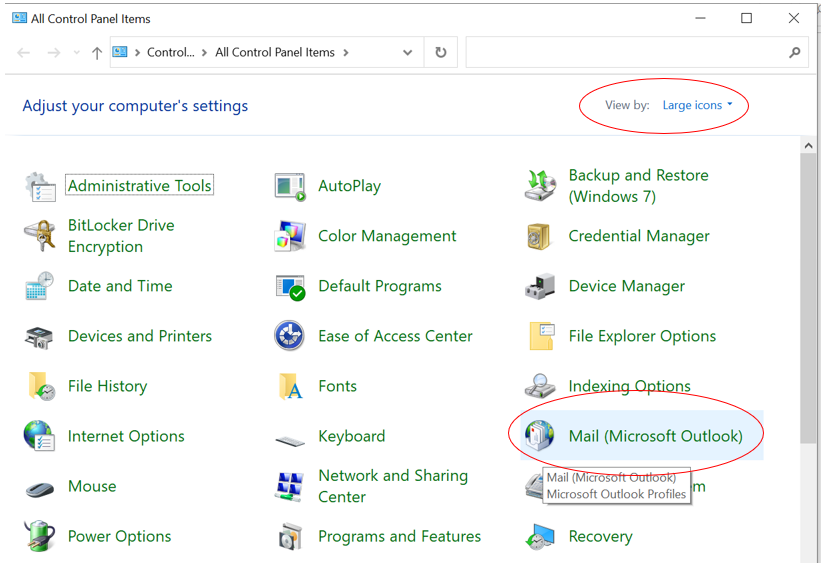Select the Control Panel breadcrumb segment
Screen dimensions: 824x568
pyautogui.click(x=170, y=53)
